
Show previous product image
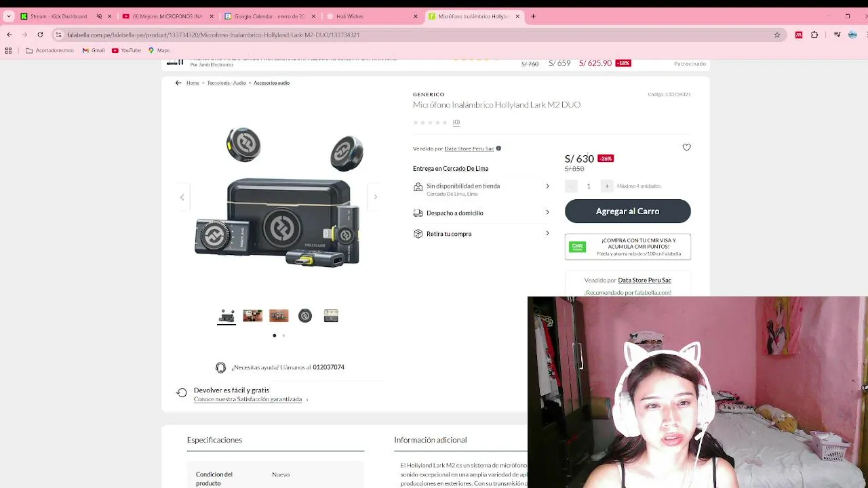[x=182, y=197]
